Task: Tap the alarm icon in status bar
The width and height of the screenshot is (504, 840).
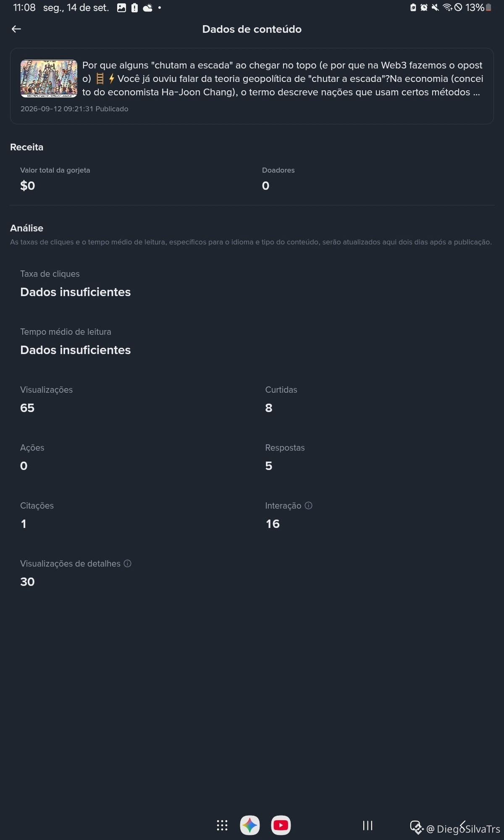Action: click(x=424, y=8)
